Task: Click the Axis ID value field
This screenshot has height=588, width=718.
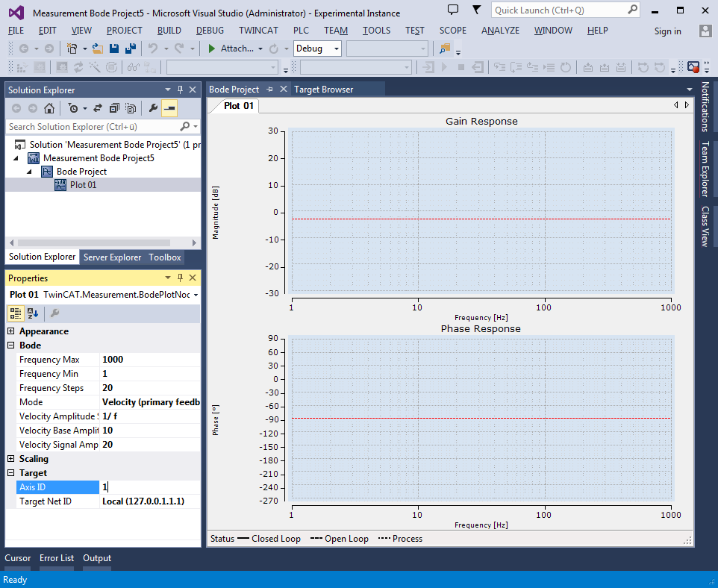Action: coord(150,487)
